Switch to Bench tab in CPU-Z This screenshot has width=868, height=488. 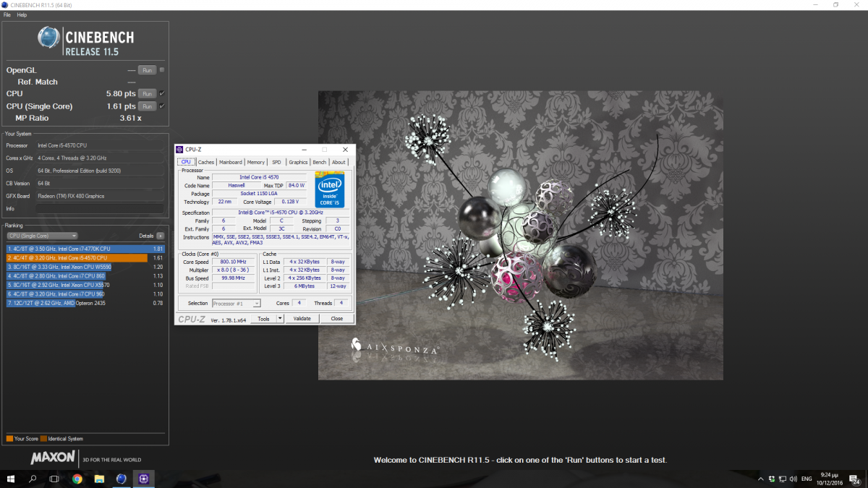(319, 162)
